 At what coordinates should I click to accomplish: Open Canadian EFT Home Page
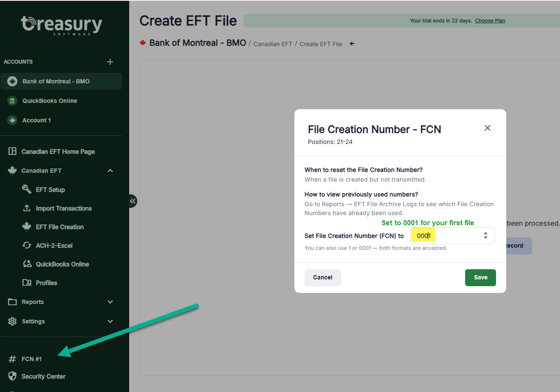tap(58, 152)
